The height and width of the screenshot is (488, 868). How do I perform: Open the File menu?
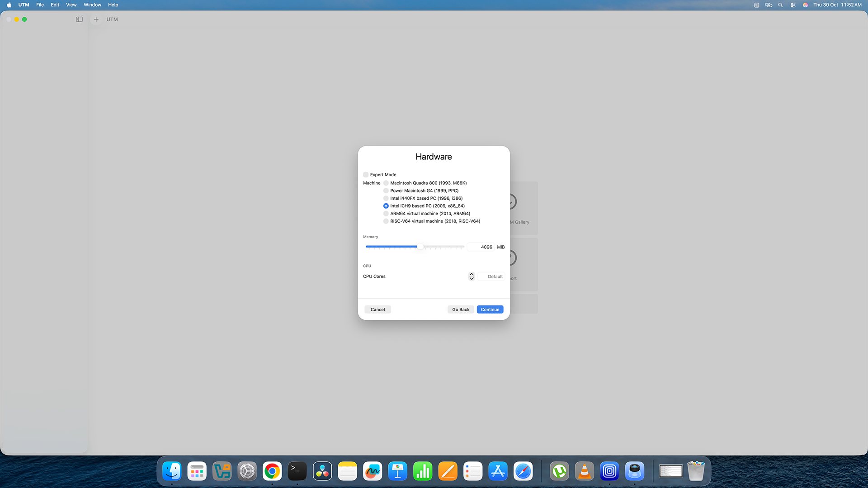click(40, 5)
